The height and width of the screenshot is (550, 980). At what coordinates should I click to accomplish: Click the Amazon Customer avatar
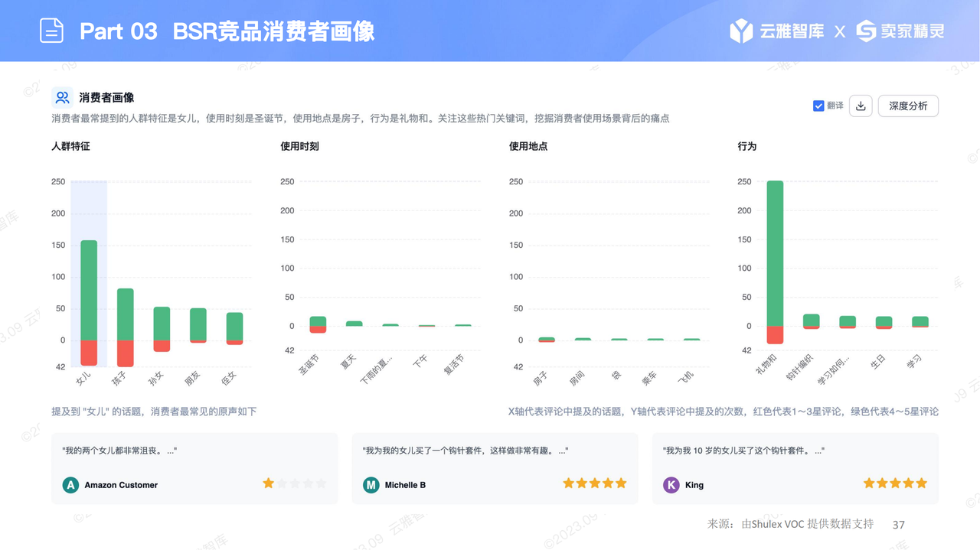pos(70,485)
